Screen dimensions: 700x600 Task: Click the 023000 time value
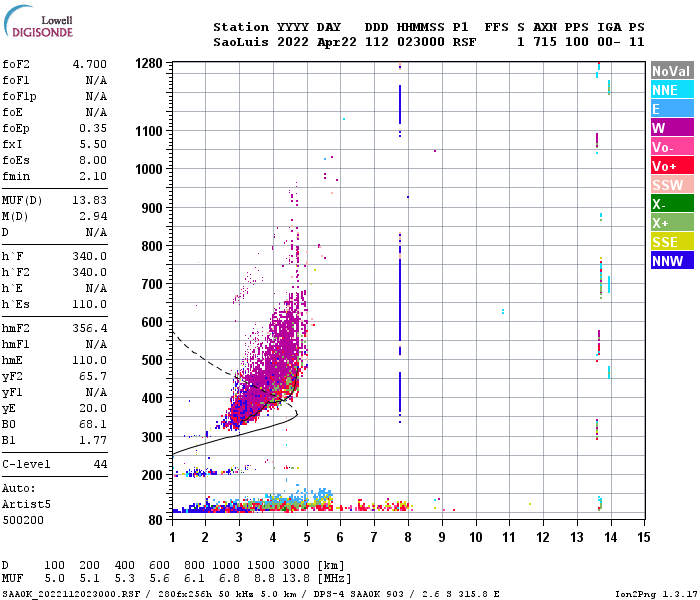click(x=421, y=42)
